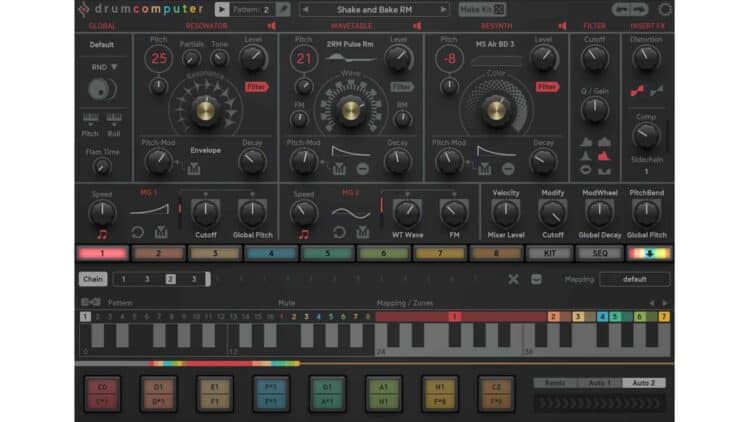This screenshot has height=422, width=750.
Task: Click the Resynth envelope shape icon
Action: pos(485,168)
